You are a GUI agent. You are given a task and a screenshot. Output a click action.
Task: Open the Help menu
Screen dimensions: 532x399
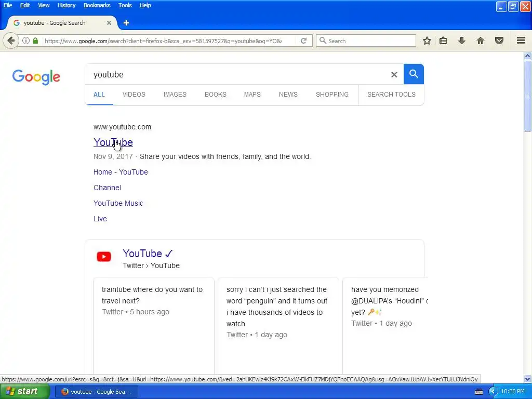[145, 5]
